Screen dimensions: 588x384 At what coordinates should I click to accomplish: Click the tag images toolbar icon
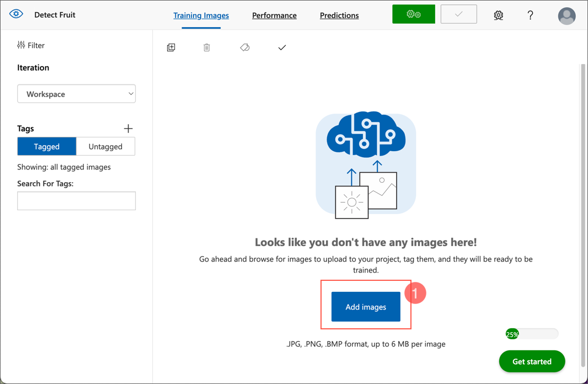[x=245, y=47]
